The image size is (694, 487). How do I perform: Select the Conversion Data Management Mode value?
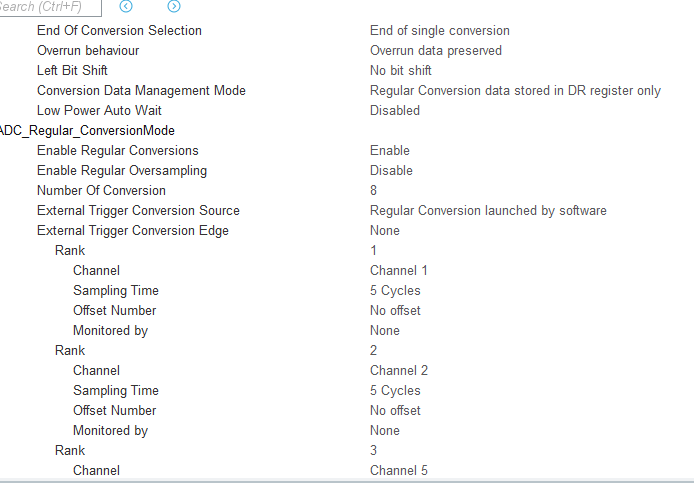pyautogui.click(x=515, y=91)
